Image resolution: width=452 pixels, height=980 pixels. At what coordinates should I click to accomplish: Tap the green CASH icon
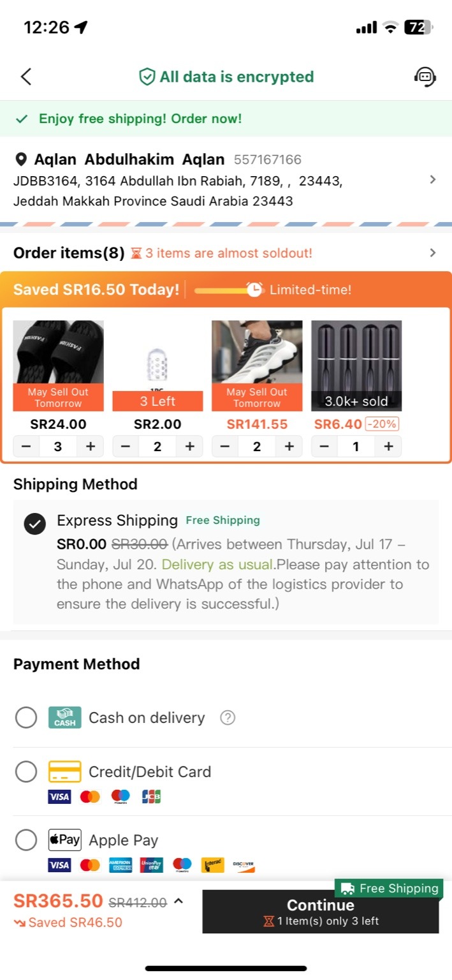coord(65,718)
